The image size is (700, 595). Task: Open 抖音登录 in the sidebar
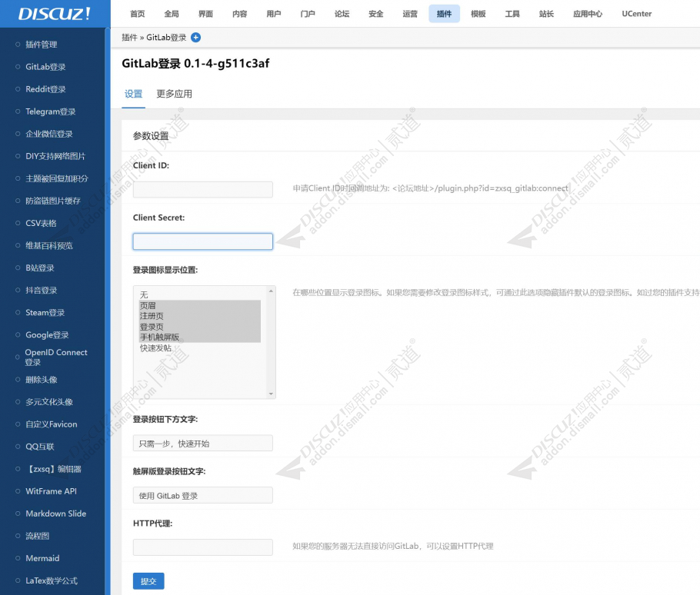(41, 290)
